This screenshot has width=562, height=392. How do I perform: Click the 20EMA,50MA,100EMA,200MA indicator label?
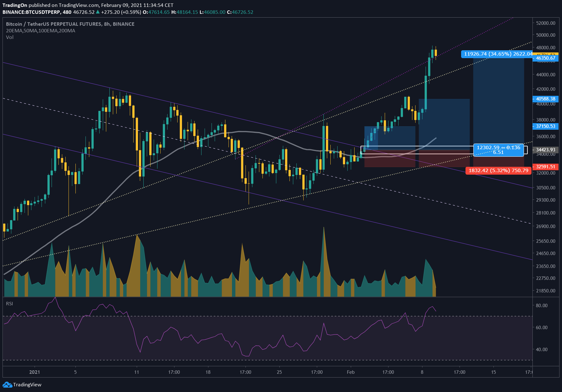41,30
